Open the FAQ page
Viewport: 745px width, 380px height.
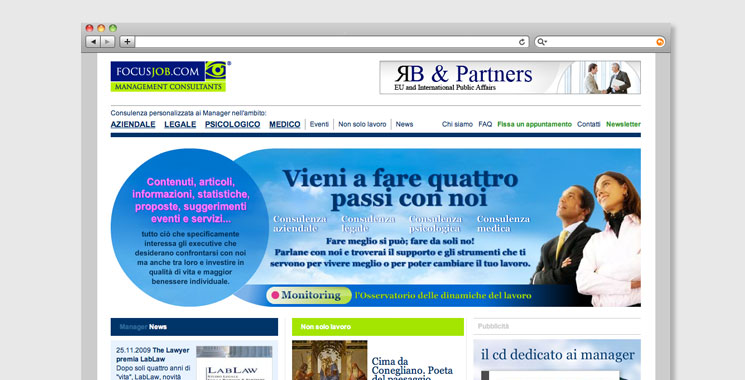point(485,124)
